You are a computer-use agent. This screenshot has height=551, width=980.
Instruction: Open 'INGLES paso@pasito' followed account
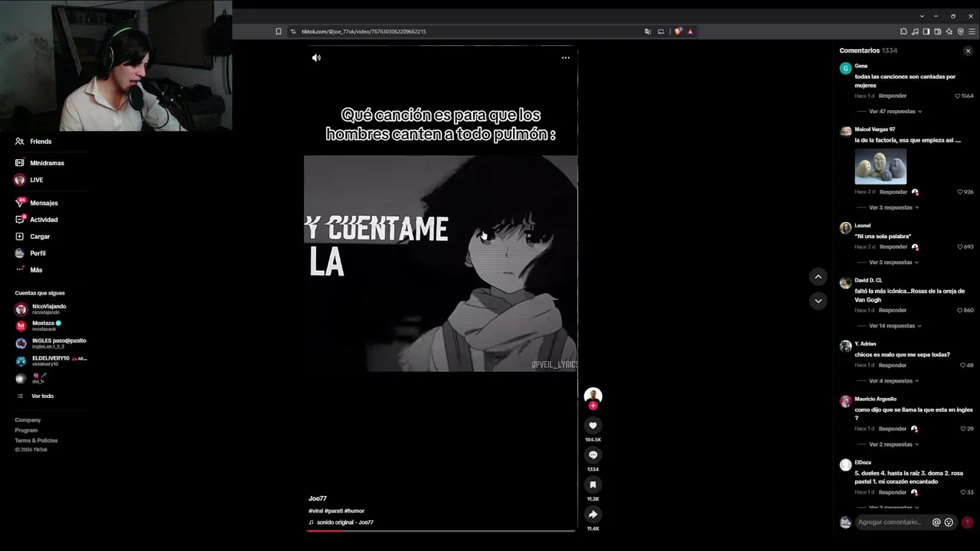pyautogui.click(x=59, y=343)
